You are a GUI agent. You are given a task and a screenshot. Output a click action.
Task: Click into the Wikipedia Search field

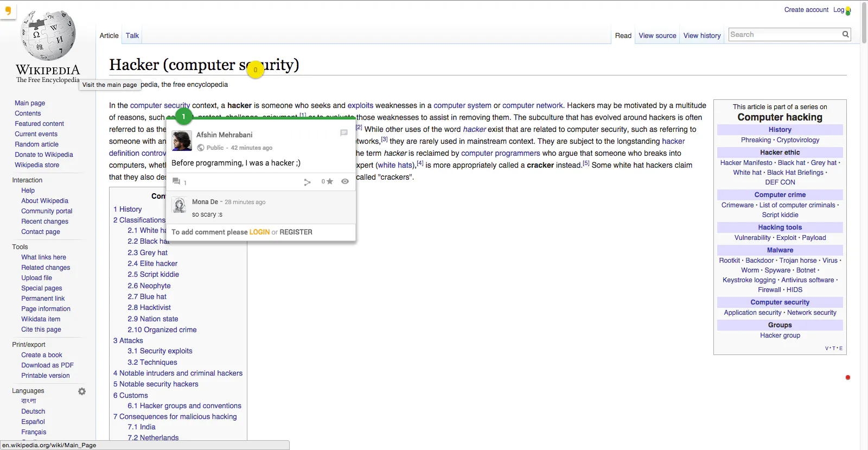784,35
